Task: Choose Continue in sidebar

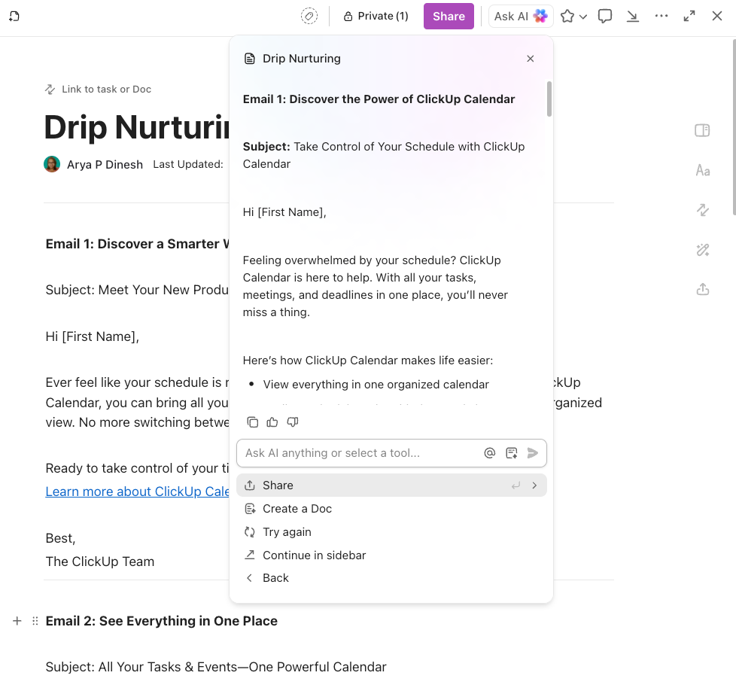Action: click(391, 555)
